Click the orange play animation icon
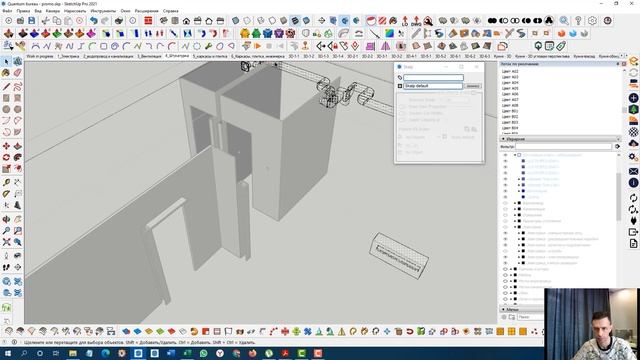The height and width of the screenshot is (360, 640). point(258,46)
